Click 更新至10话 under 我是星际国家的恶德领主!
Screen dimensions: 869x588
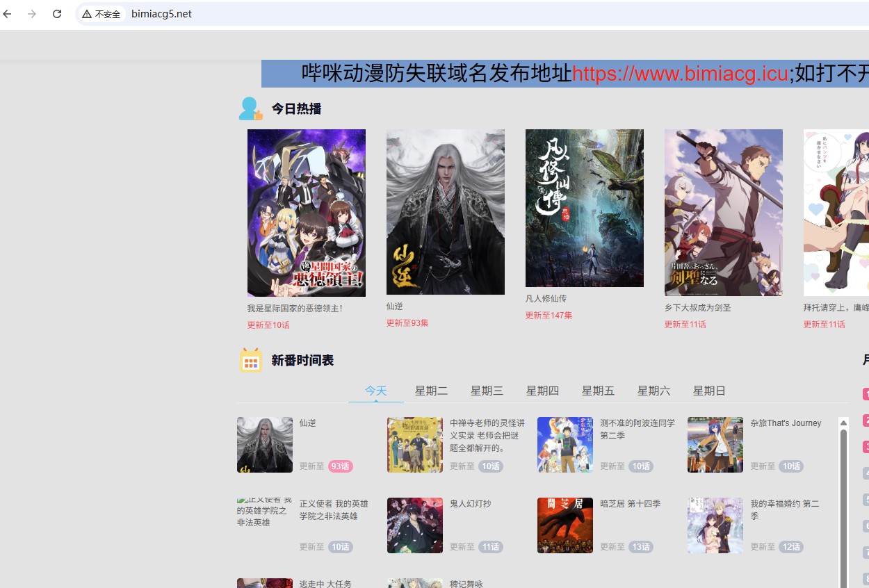268,325
